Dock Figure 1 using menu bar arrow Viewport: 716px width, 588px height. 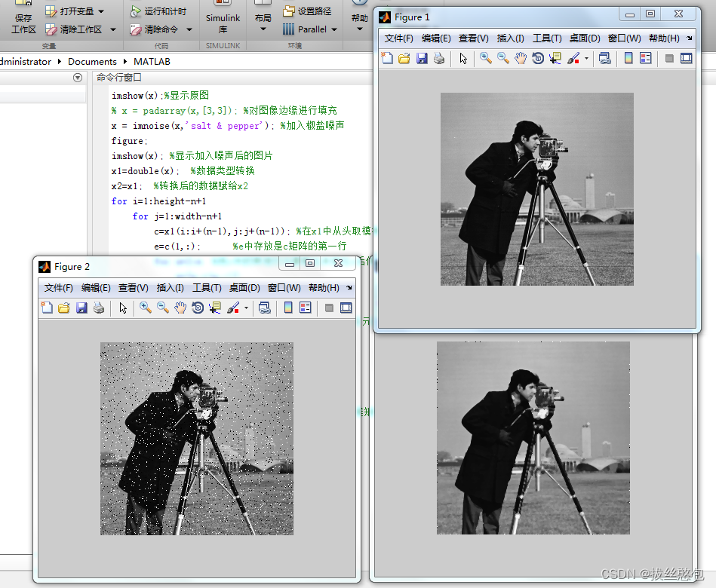[x=689, y=38]
